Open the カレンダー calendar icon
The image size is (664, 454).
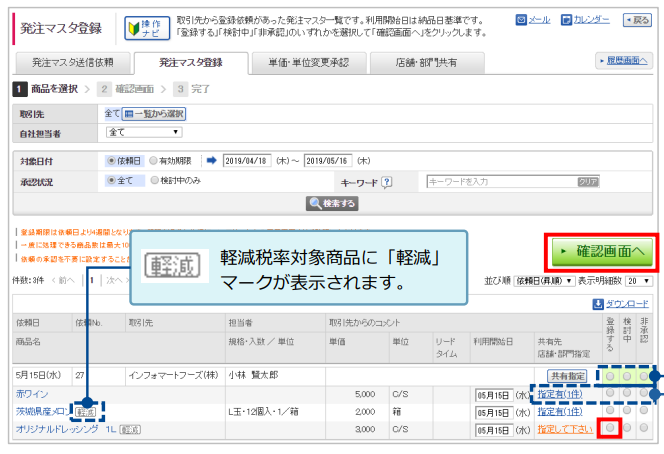(566, 20)
